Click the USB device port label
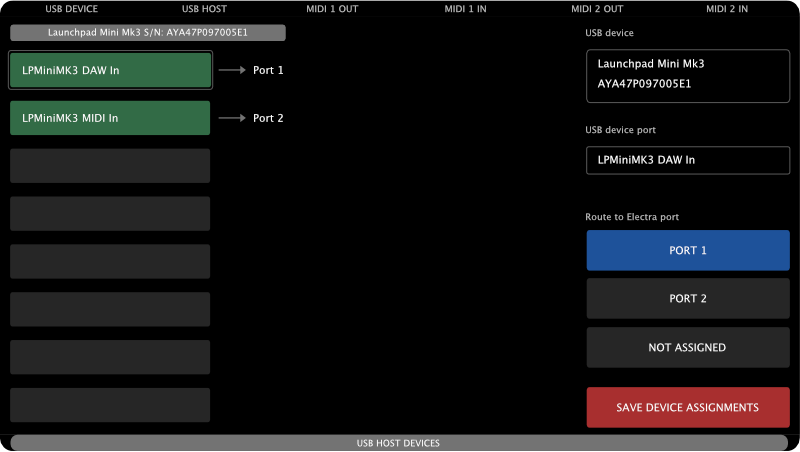The height and width of the screenshot is (452, 800). pos(620,130)
